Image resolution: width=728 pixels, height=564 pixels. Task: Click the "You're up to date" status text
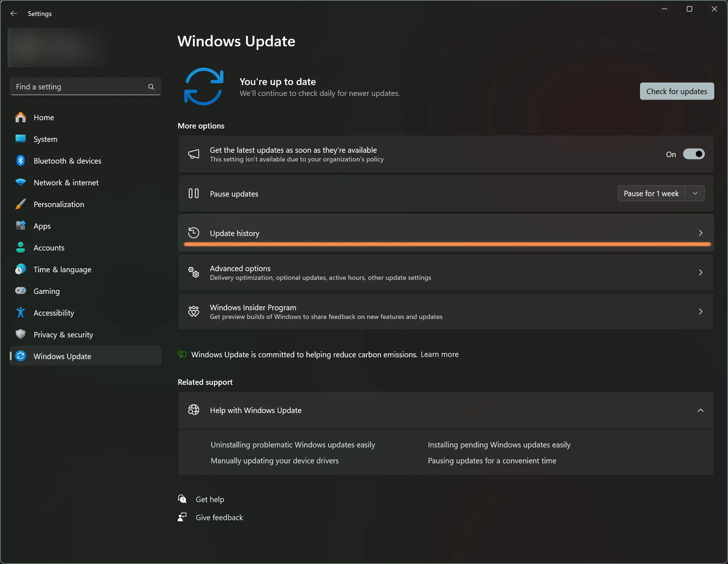coord(278,81)
